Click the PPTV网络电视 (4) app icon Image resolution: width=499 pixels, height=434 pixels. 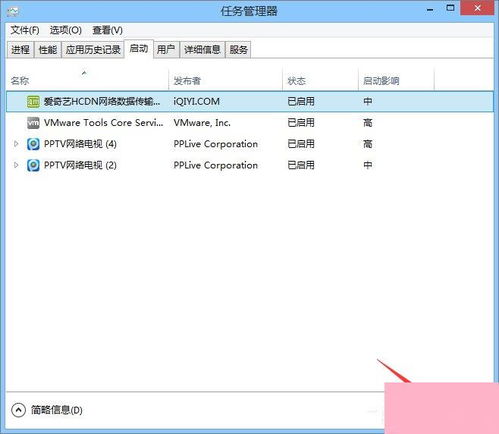(x=33, y=144)
